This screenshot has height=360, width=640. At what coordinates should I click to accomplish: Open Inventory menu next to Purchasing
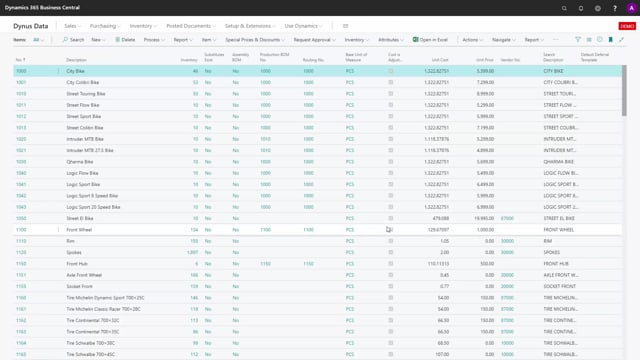pyautogui.click(x=143, y=26)
